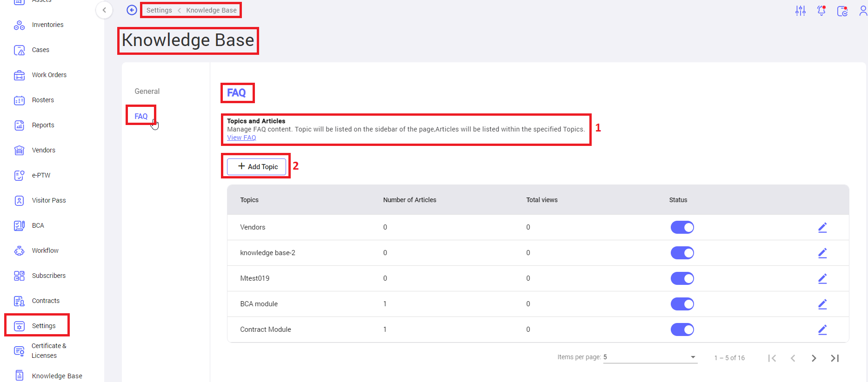The width and height of the screenshot is (868, 382).
Task: Click the edit pencil for Vendors topic
Action: point(822,227)
